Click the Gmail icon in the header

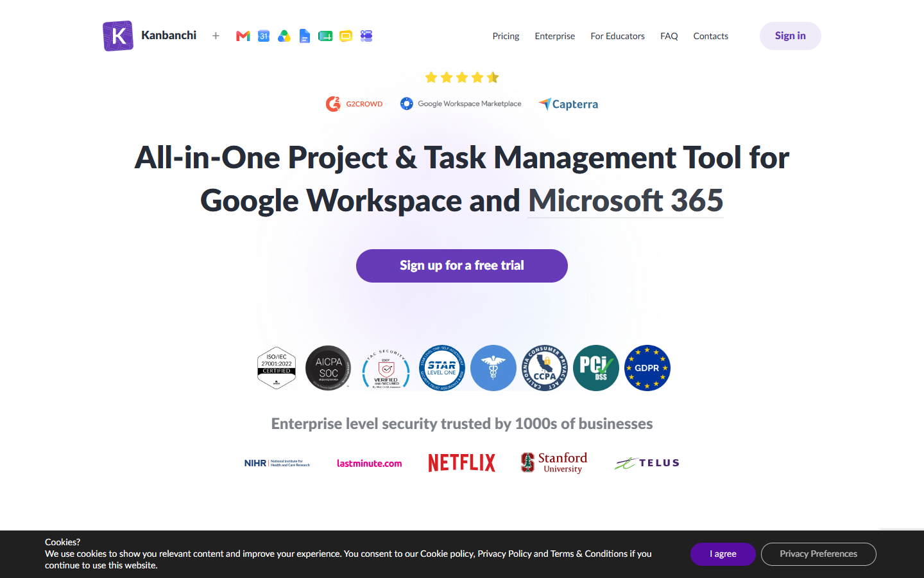coord(243,36)
